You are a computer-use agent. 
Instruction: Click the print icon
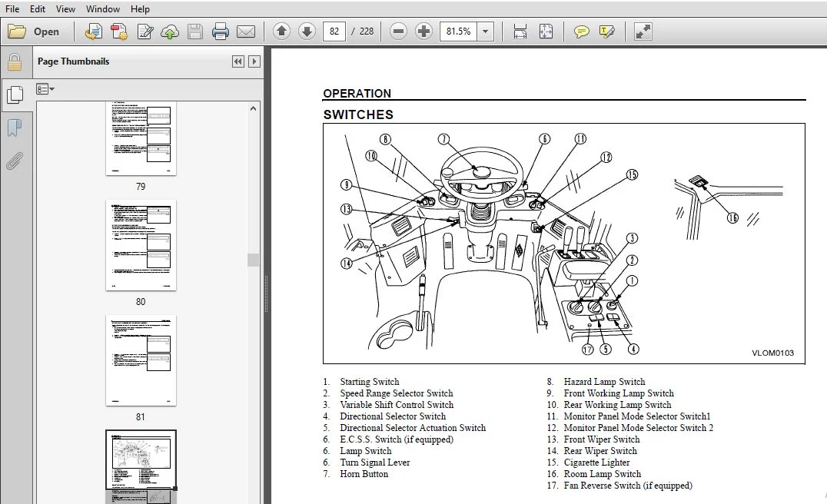pos(221,31)
